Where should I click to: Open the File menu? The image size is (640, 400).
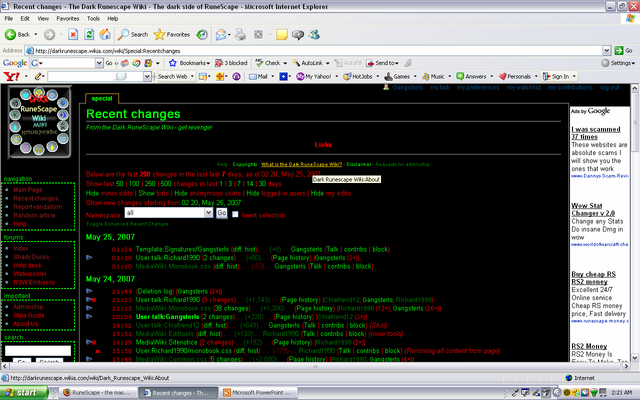click(9, 18)
